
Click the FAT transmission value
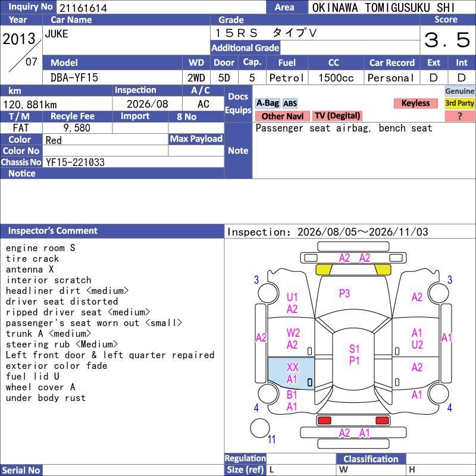click(x=21, y=128)
